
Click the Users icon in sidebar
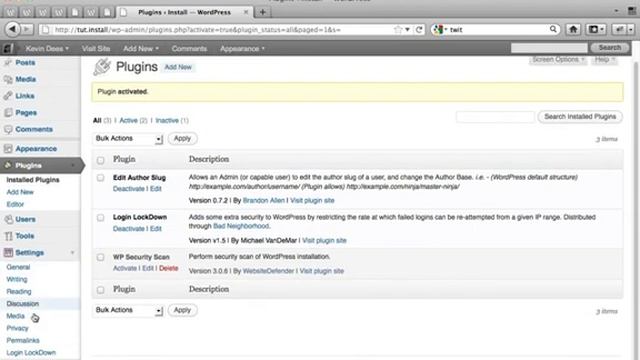(8, 219)
